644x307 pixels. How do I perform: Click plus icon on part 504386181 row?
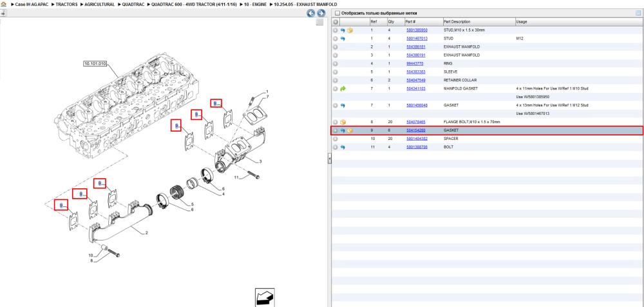(336, 47)
